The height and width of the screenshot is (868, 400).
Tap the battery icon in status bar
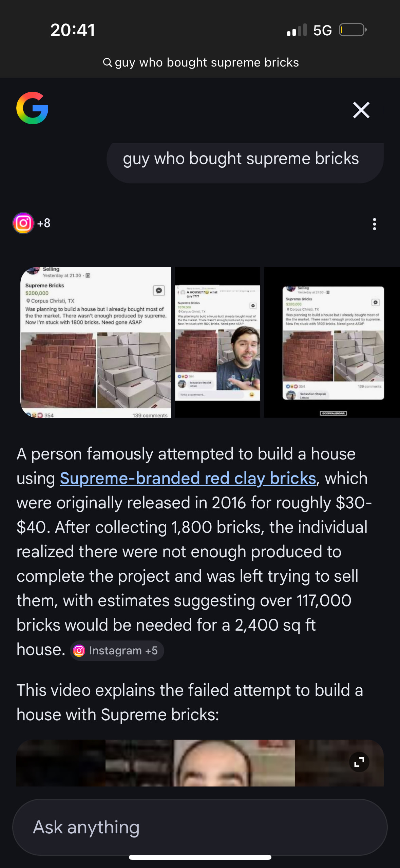click(353, 30)
